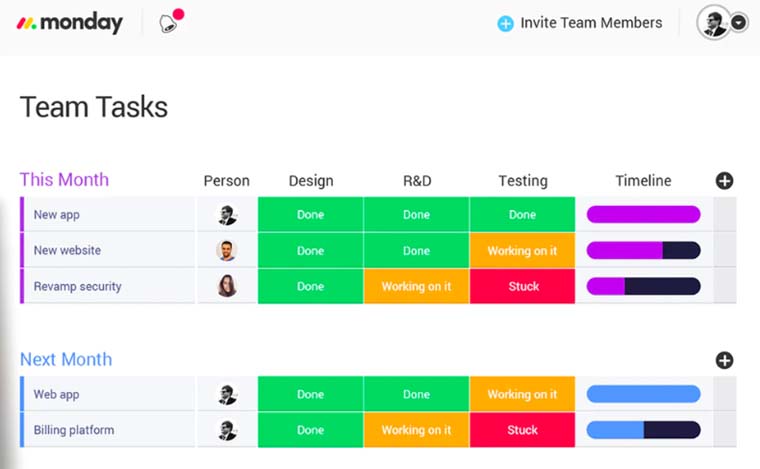Click Invite Team Members link
Screen dimensions: 760x469
click(x=591, y=23)
